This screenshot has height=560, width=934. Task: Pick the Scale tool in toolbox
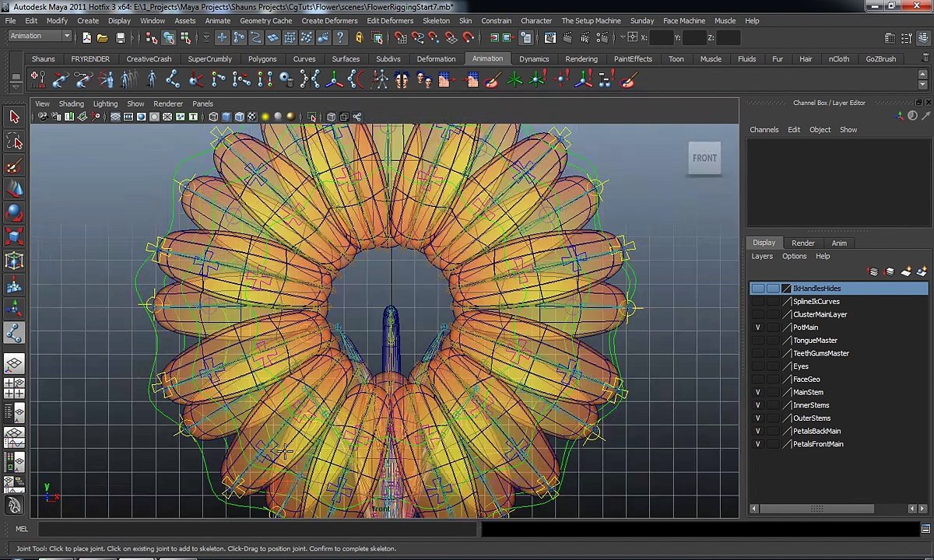[14, 236]
